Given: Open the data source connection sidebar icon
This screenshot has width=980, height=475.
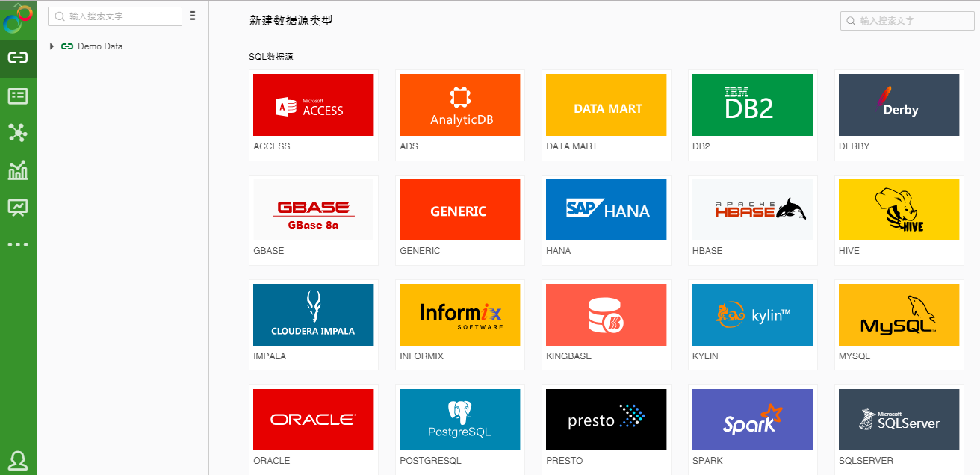Looking at the screenshot, I should (x=18, y=58).
